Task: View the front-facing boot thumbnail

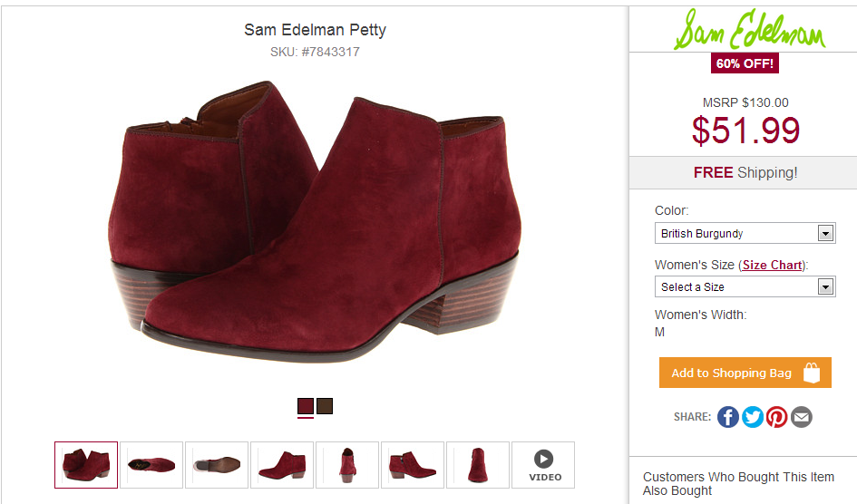Action: (x=478, y=465)
